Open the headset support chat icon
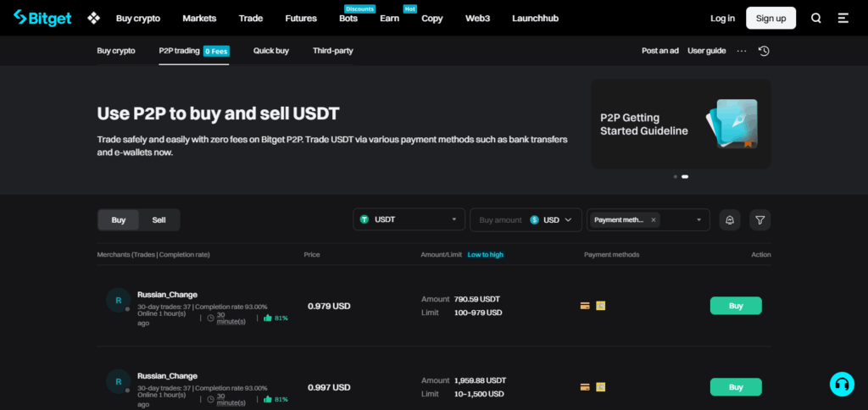This screenshot has height=410, width=868. click(x=843, y=384)
